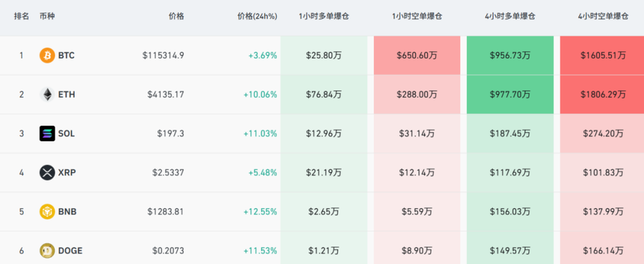Click the BNB coin icon
This screenshot has width=644, height=264.
point(47,211)
